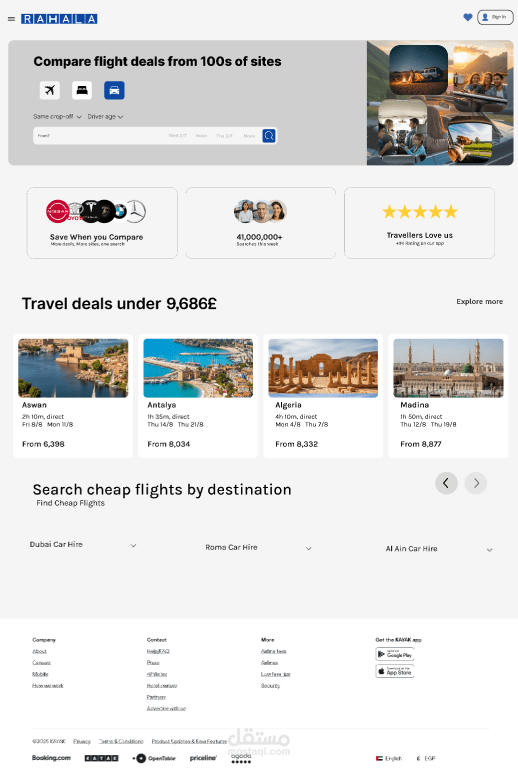This screenshot has width=518, height=772.
Task: Select the flights airplane icon
Action: coord(50,90)
